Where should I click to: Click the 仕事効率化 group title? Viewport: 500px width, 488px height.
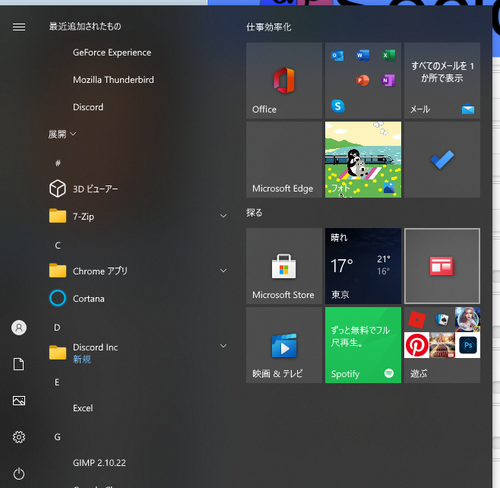pos(269,27)
